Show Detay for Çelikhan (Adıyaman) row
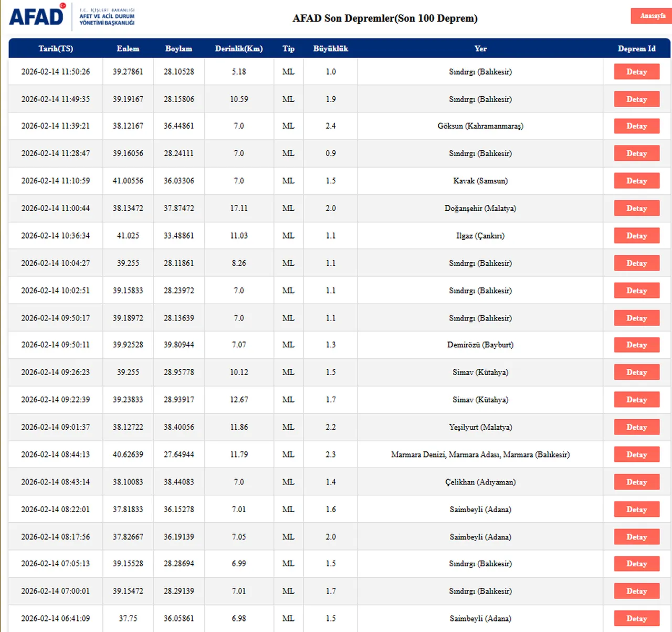Image resolution: width=672 pixels, height=632 pixels. click(636, 482)
